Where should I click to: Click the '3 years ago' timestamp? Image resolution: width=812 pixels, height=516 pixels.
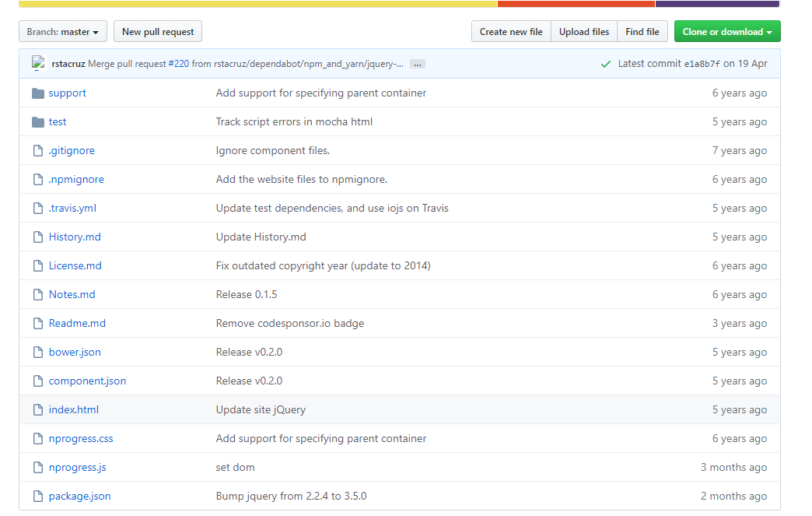(740, 323)
